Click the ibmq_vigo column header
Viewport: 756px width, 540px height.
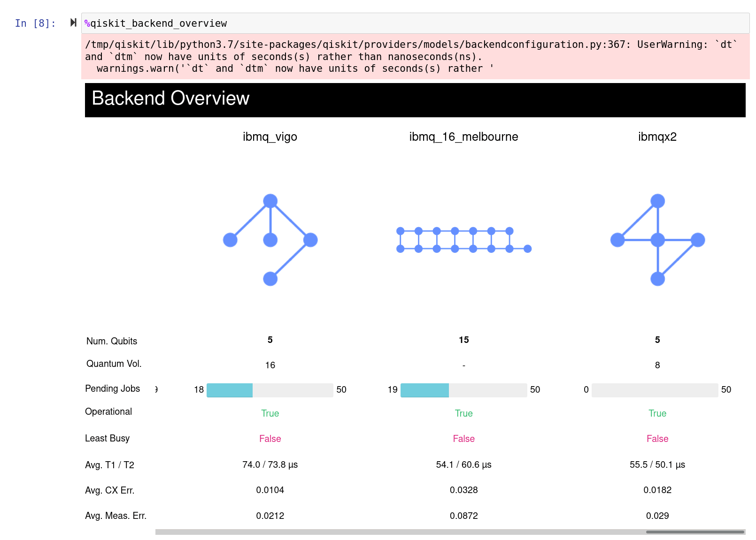click(x=270, y=137)
